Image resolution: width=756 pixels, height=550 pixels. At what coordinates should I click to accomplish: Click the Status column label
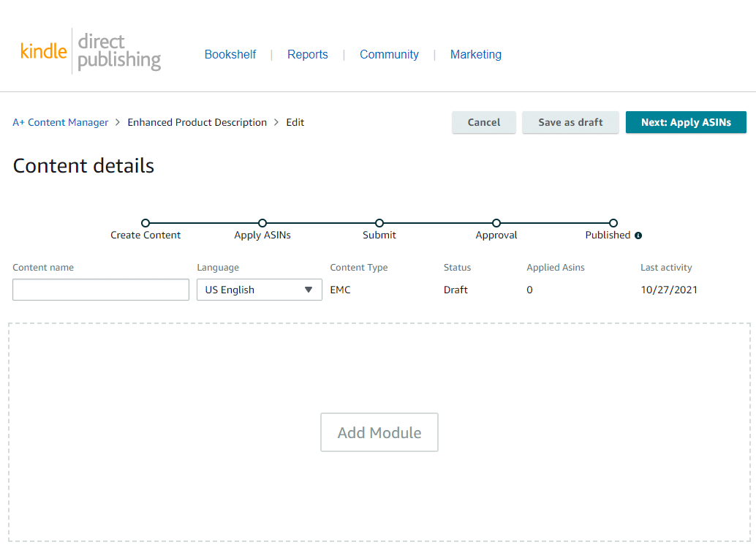pyautogui.click(x=457, y=267)
